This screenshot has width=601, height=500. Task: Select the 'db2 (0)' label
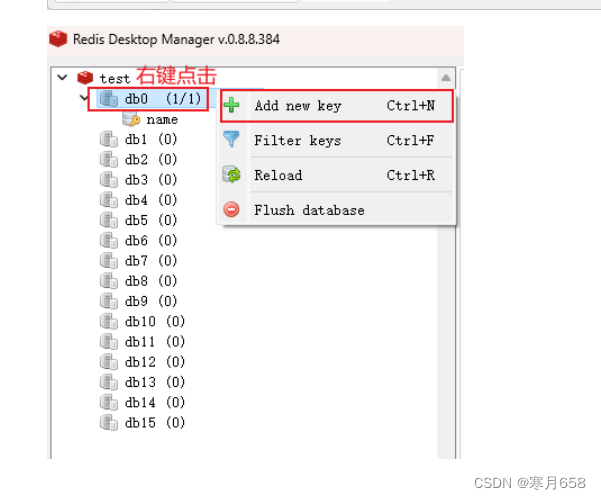[x=151, y=160]
